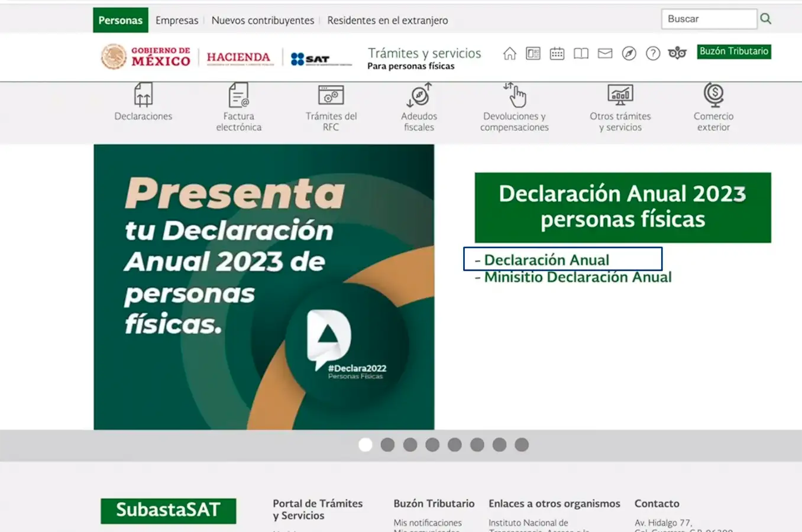The width and height of the screenshot is (802, 532).
Task: Open Minisitio Declaración Anual
Action: (578, 277)
